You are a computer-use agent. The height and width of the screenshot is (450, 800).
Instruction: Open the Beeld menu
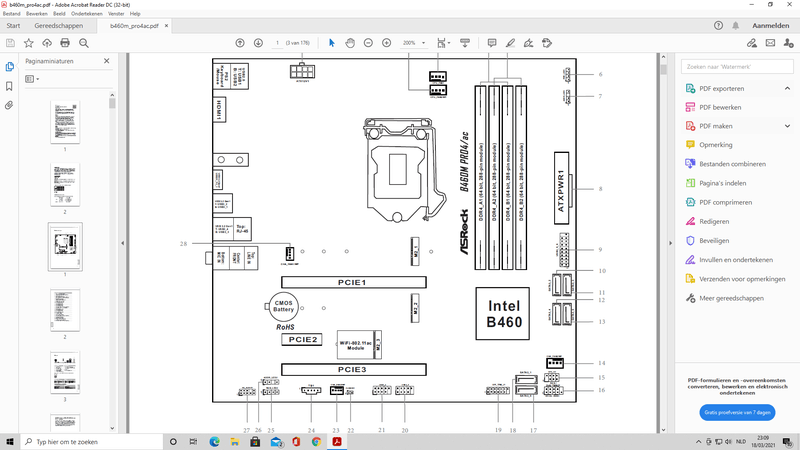point(59,14)
